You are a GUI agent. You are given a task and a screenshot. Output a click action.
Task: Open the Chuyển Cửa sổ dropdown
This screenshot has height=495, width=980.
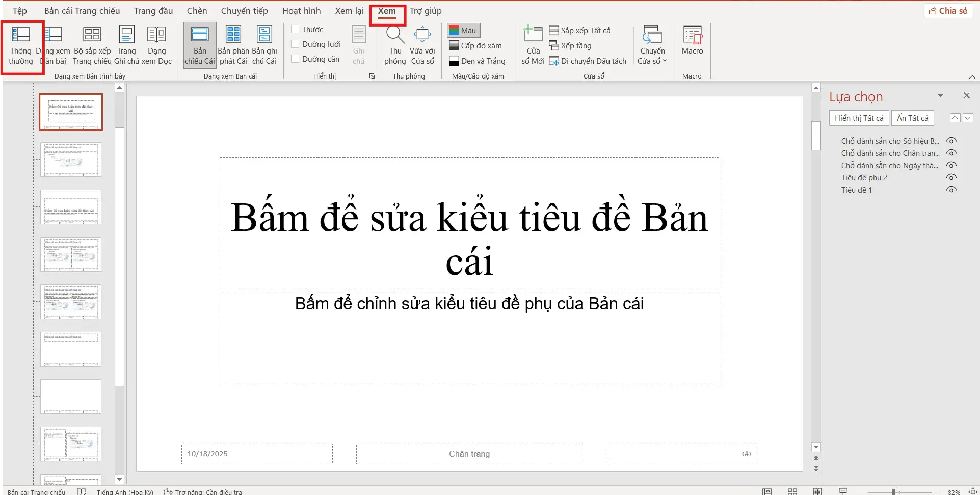coord(652,45)
